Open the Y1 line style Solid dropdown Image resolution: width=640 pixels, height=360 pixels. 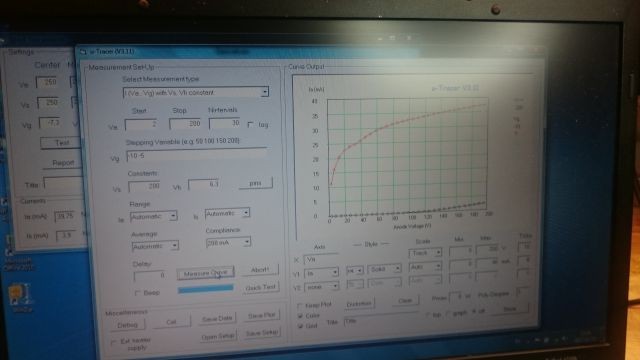397,269
